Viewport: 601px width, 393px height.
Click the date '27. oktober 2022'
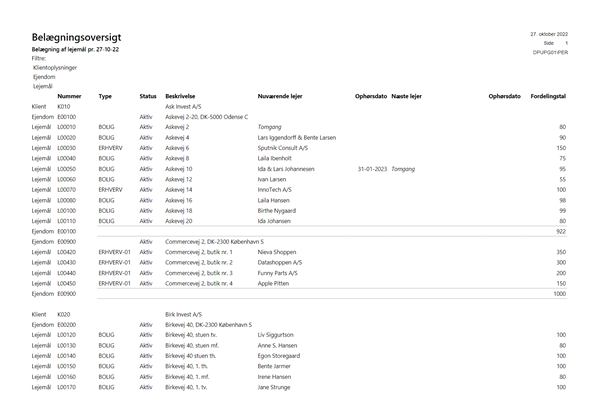[549, 34]
